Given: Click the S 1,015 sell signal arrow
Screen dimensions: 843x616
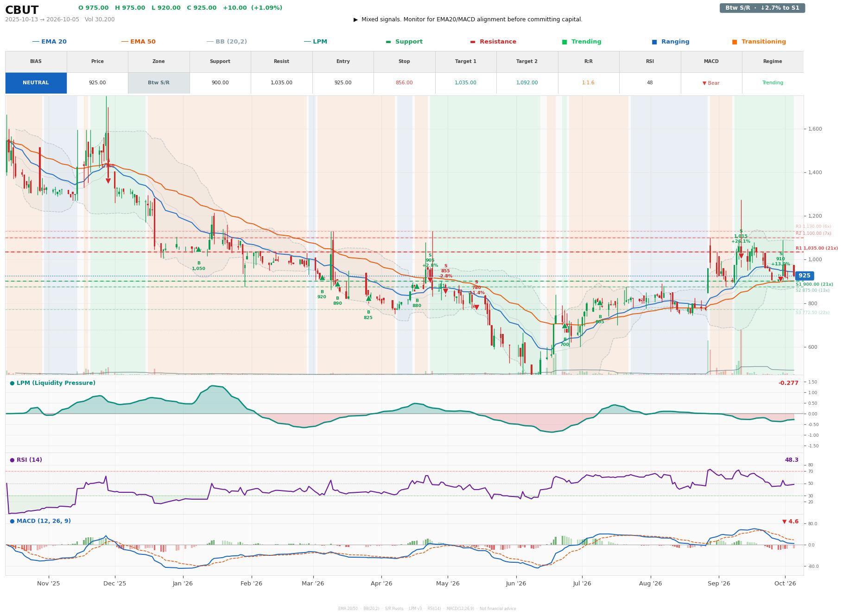Looking at the screenshot, I should 741,256.
